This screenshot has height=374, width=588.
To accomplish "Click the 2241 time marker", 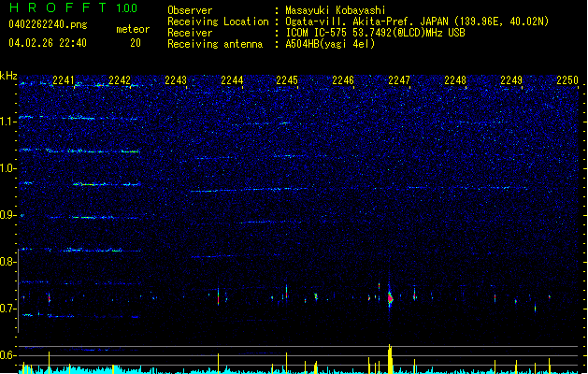I will click(x=64, y=80).
